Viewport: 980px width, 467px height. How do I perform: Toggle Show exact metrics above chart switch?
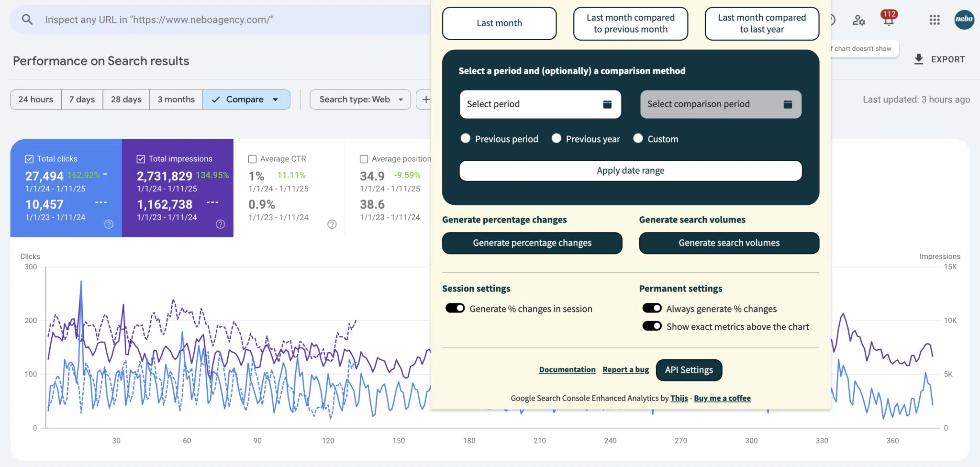tap(652, 326)
